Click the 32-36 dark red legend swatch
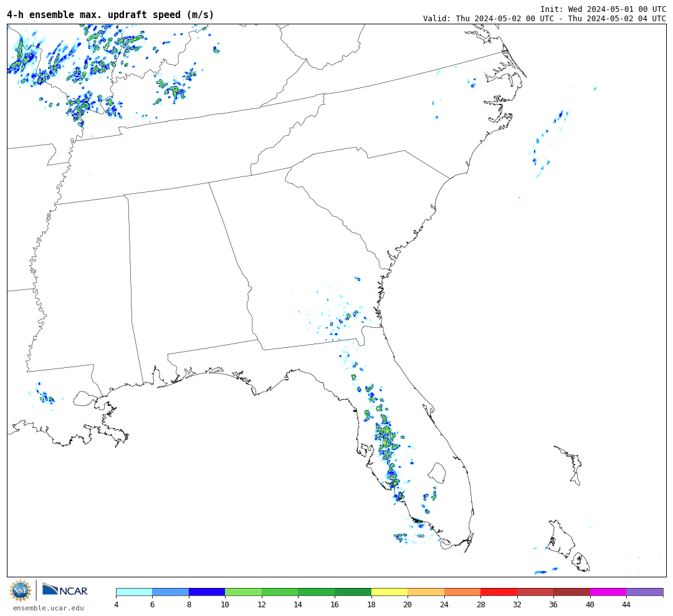 (535, 592)
